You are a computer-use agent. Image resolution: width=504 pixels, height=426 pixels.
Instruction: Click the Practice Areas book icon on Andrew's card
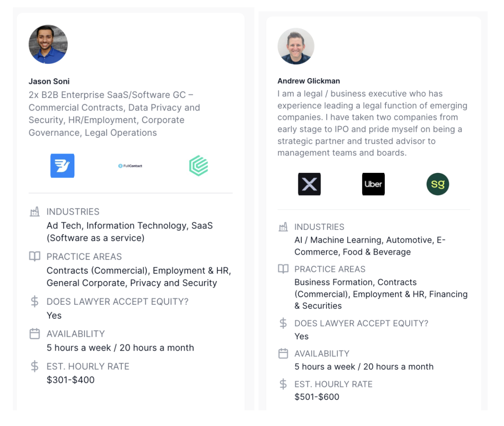click(x=283, y=269)
